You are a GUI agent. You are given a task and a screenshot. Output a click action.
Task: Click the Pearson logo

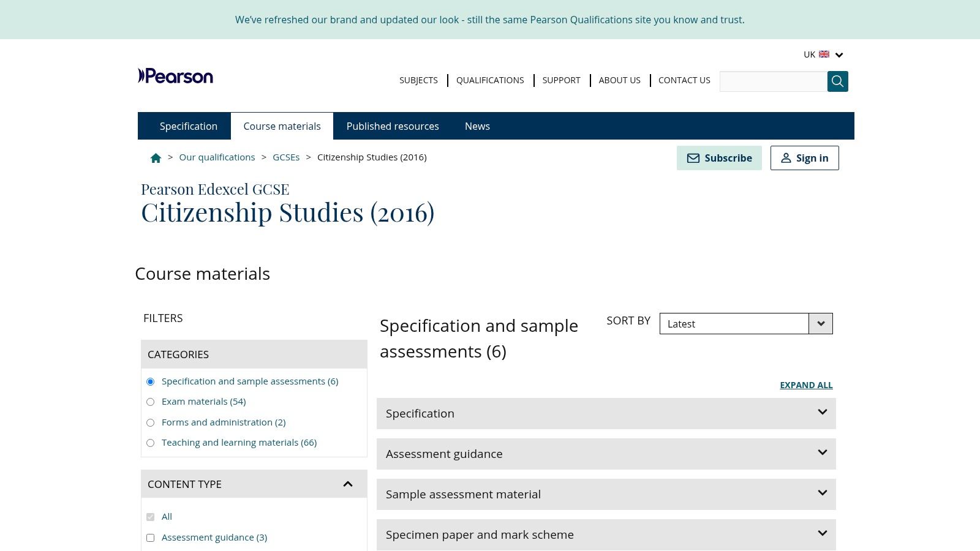click(x=176, y=76)
